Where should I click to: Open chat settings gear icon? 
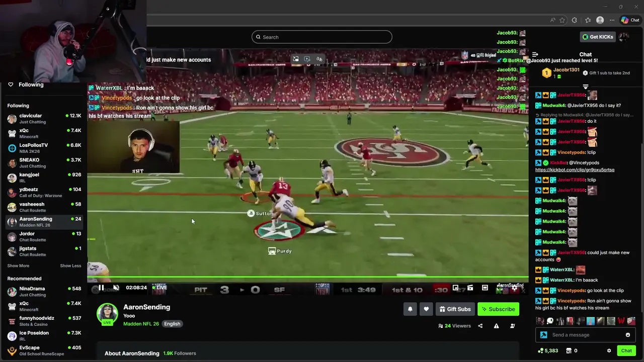[x=609, y=351]
